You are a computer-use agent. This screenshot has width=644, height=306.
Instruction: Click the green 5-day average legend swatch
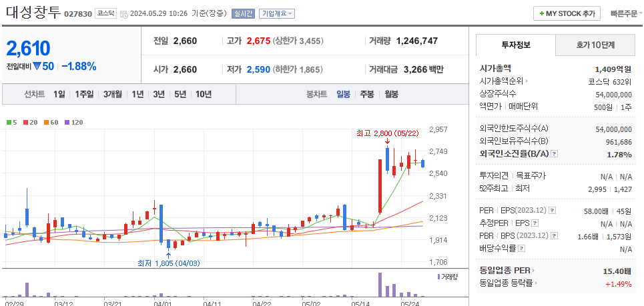click(10, 122)
